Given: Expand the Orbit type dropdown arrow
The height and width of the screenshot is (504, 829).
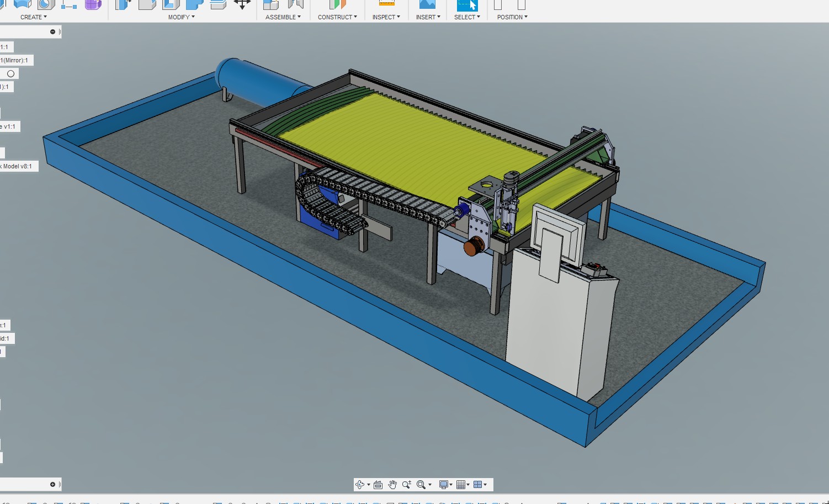Looking at the screenshot, I should pyautogui.click(x=369, y=485).
